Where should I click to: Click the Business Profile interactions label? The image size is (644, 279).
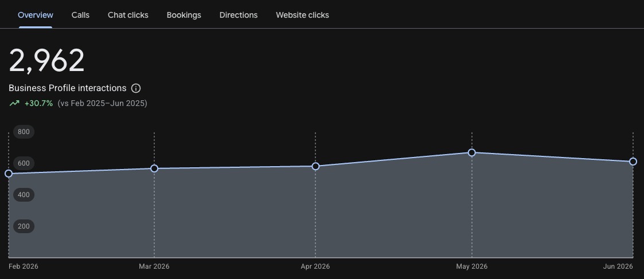(67, 88)
